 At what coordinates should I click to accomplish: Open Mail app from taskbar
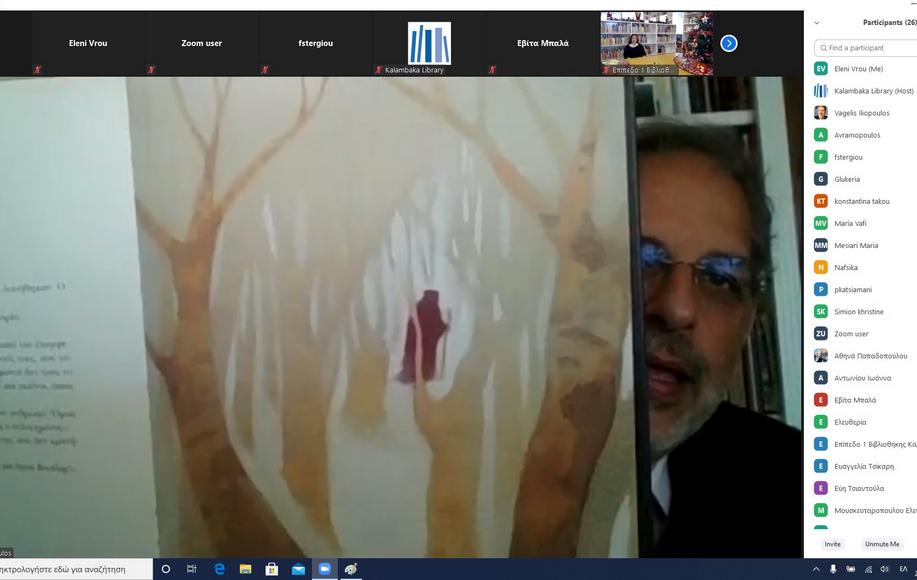(x=298, y=569)
